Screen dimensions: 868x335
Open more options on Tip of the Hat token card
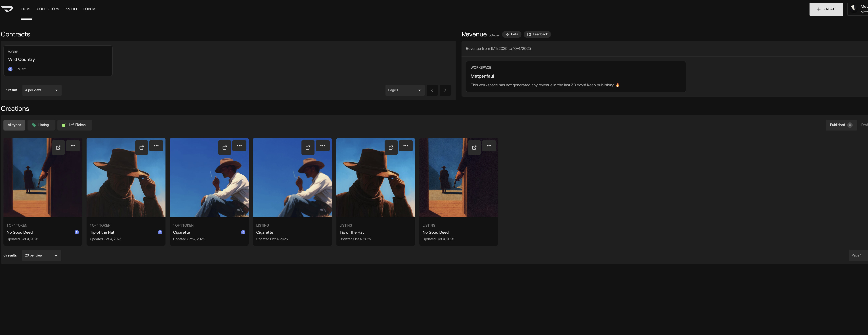pyautogui.click(x=156, y=146)
